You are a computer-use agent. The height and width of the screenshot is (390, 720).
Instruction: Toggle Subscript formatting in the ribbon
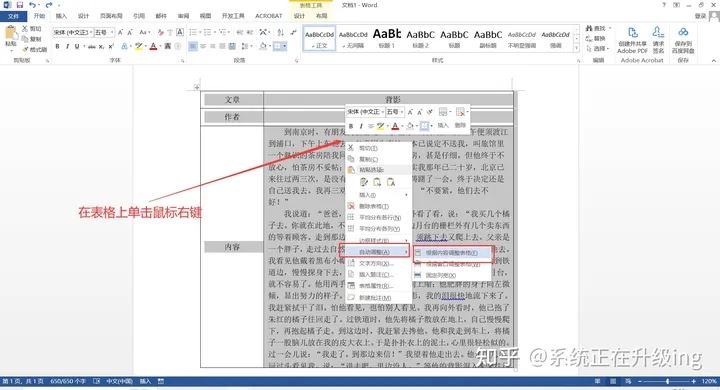pos(101,46)
